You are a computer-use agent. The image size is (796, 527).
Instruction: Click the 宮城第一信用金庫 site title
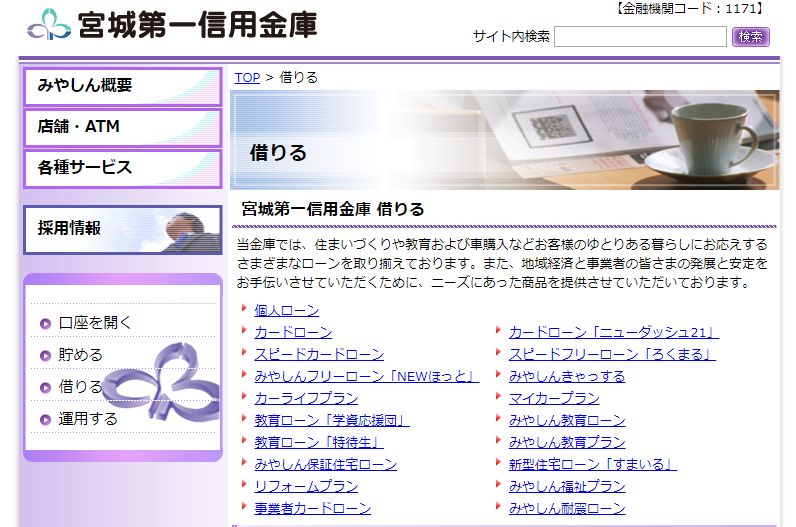[x=198, y=25]
